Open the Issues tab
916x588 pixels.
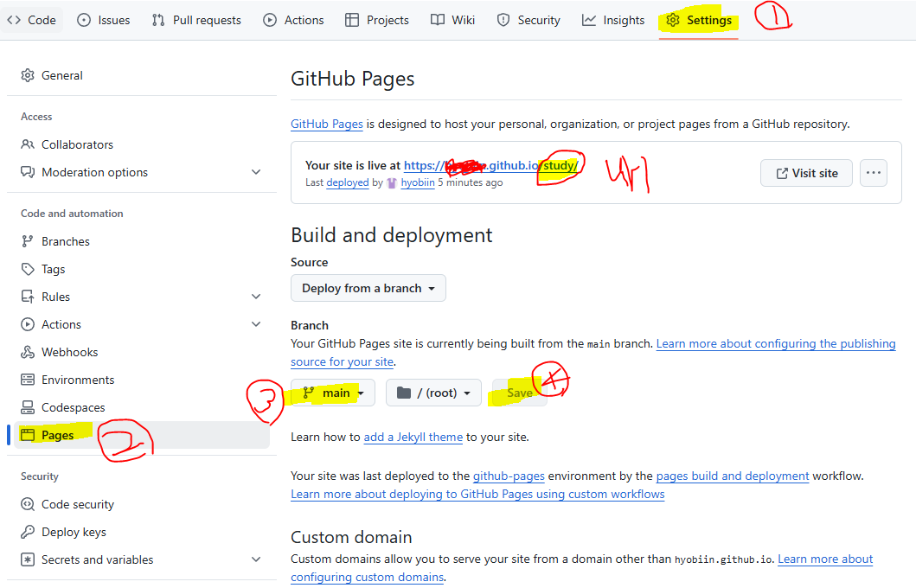[x=104, y=20]
